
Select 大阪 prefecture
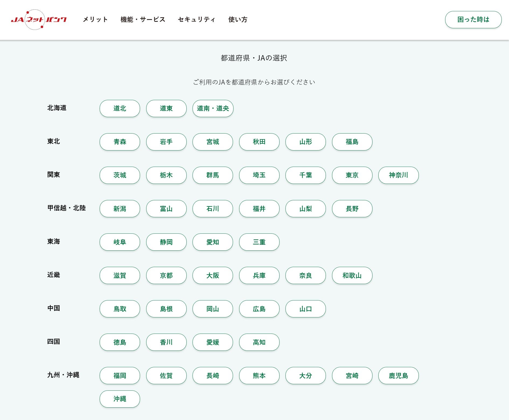213,275
